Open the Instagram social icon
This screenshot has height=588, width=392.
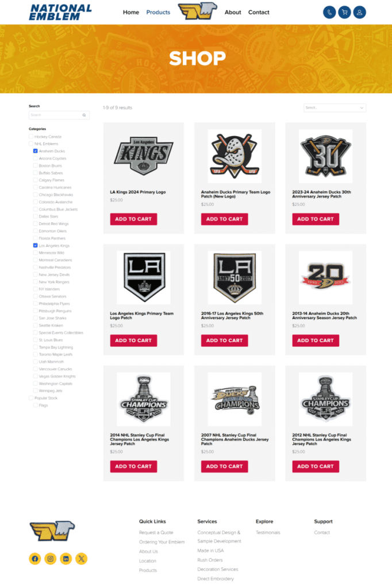pyautogui.click(x=51, y=559)
